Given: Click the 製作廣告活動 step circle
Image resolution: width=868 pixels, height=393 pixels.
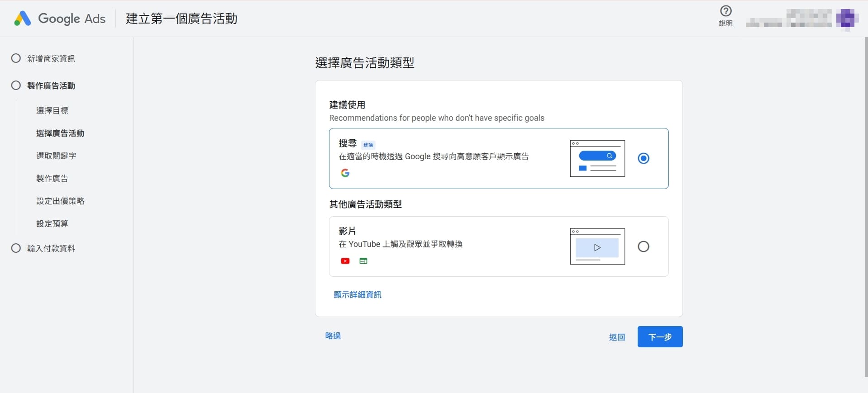Looking at the screenshot, I should coord(16,85).
